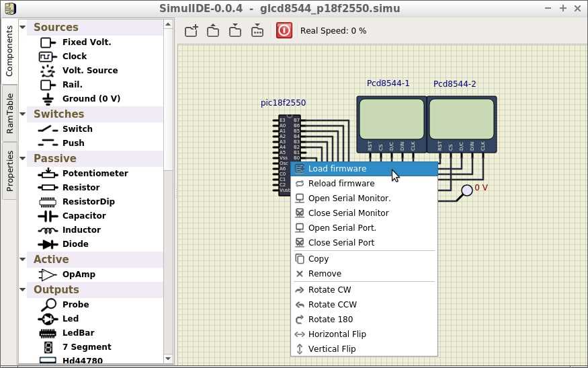
Task: Collapse the Sources category
Action: pyautogui.click(x=22, y=27)
